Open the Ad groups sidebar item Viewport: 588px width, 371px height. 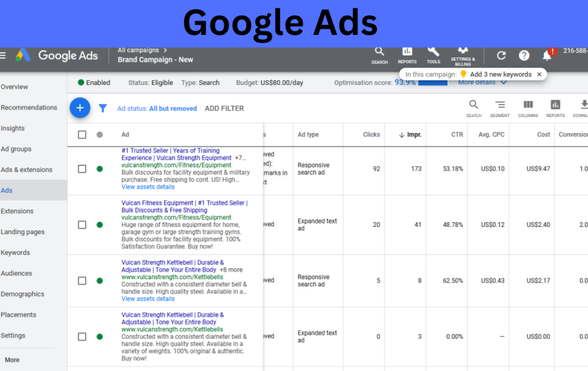[x=15, y=149]
